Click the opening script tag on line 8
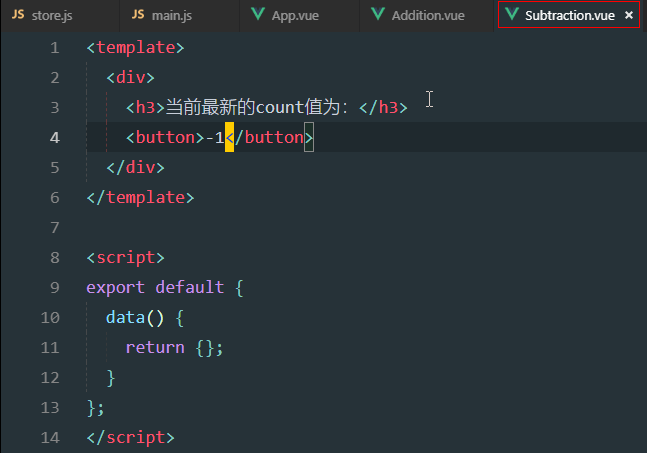647x453 pixels. tap(125, 257)
